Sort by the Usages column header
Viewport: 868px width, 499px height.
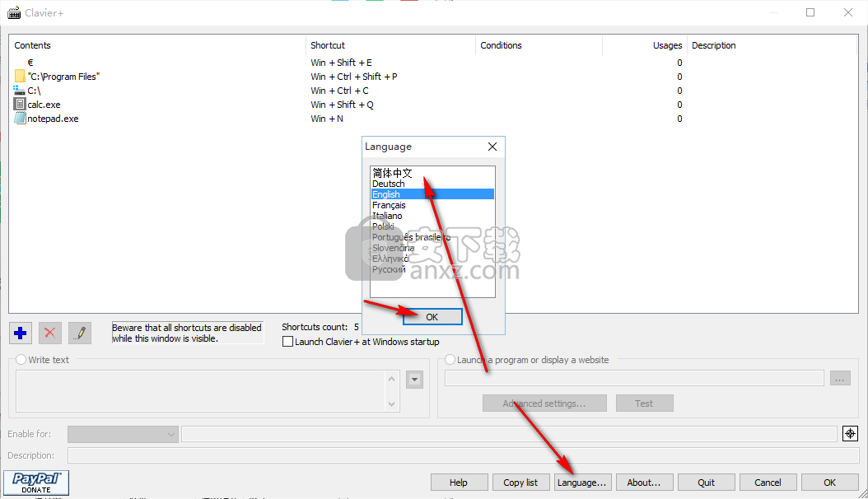point(644,45)
